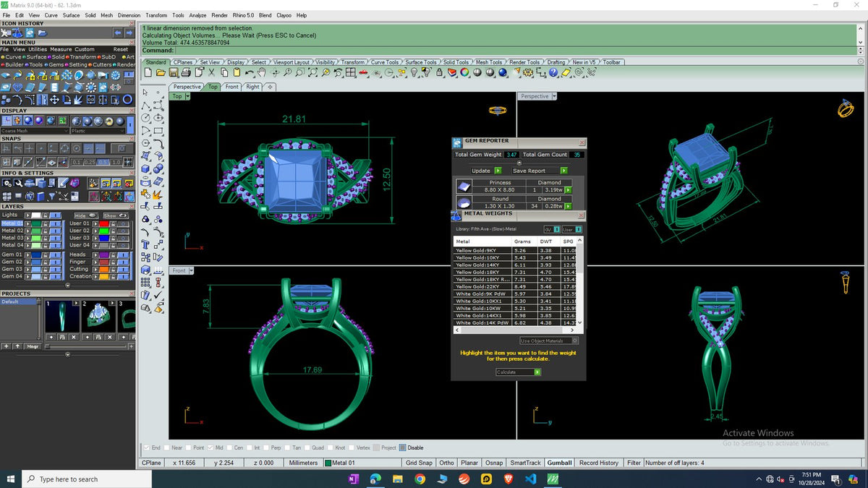Switch to the Drafting toolbar tab

(x=556, y=62)
